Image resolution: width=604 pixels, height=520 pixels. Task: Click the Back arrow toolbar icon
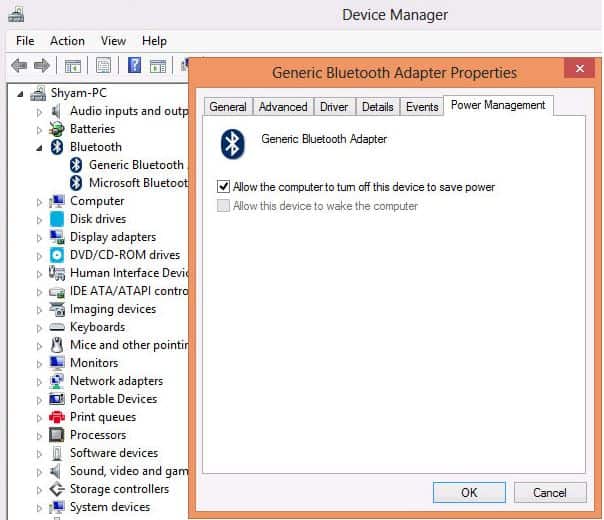19,65
